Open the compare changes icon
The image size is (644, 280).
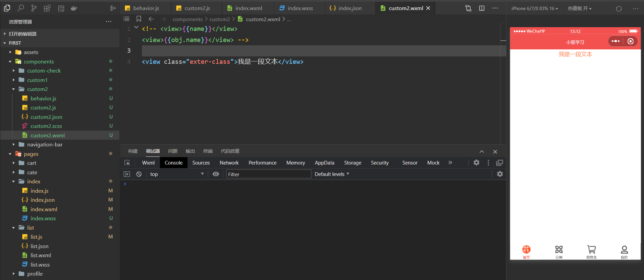[x=468, y=8]
